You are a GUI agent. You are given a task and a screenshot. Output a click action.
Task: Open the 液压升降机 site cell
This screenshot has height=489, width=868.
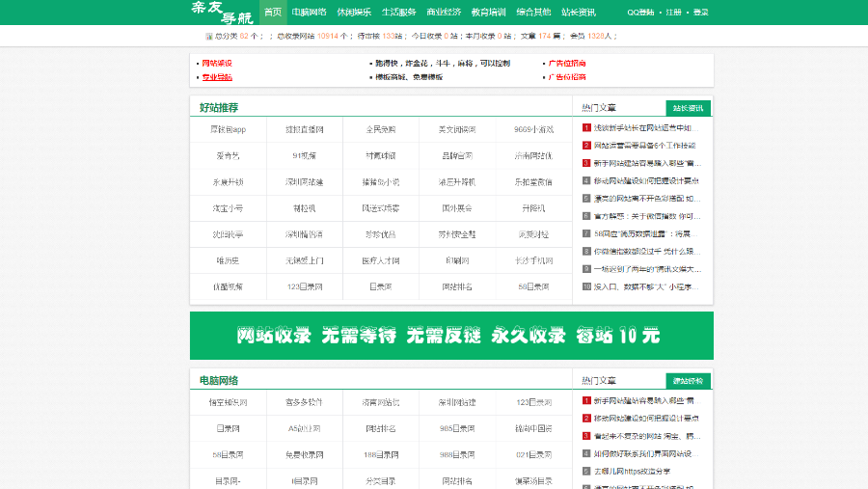pyautogui.click(x=457, y=181)
